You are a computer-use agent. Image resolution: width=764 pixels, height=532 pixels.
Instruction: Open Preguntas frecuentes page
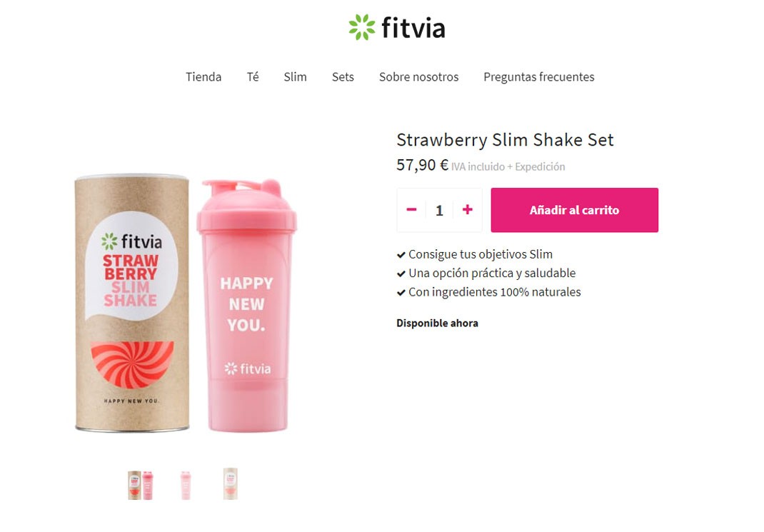click(539, 77)
